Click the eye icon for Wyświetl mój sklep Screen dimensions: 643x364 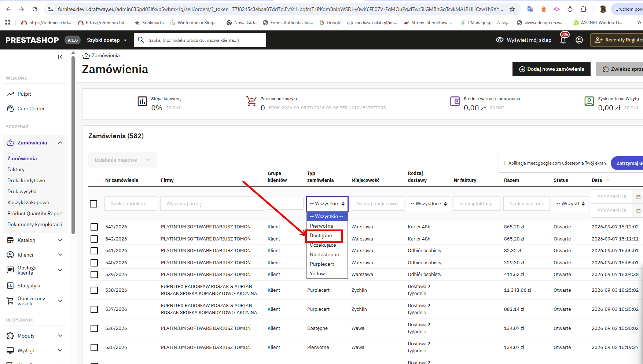pos(499,40)
